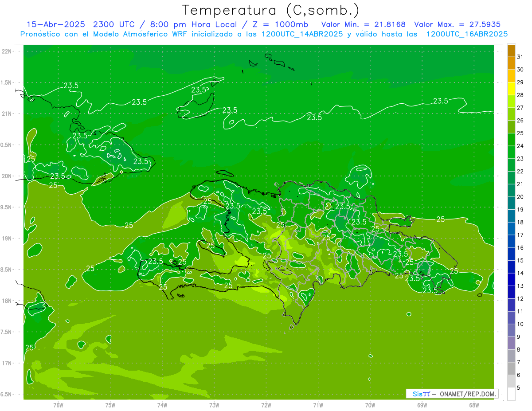Click the '9' label on the color scale

coord(519,337)
